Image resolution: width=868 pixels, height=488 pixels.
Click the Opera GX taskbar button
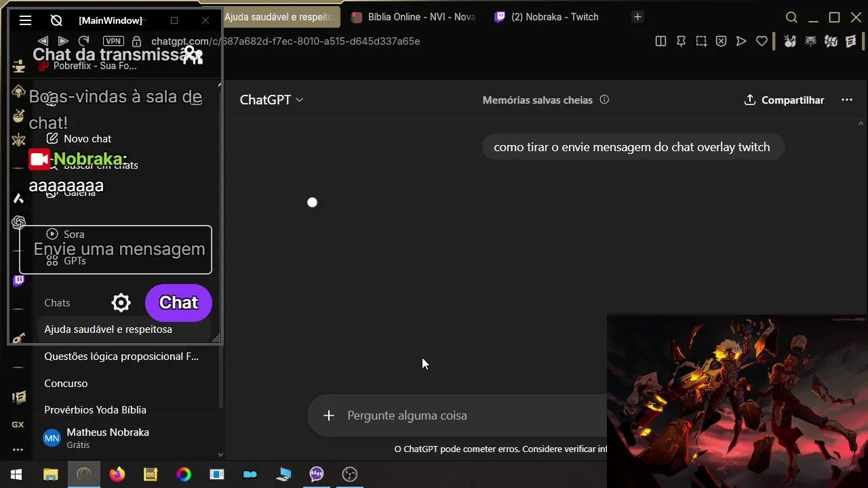[x=84, y=474]
